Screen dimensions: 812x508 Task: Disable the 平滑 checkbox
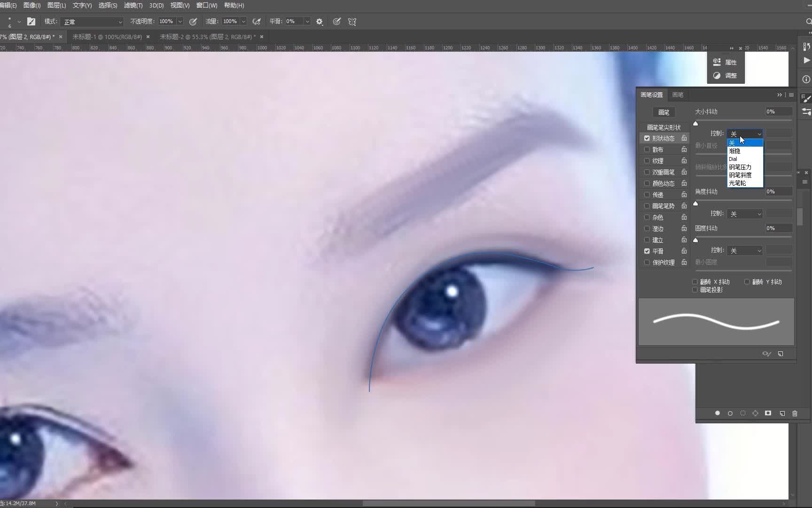click(647, 251)
